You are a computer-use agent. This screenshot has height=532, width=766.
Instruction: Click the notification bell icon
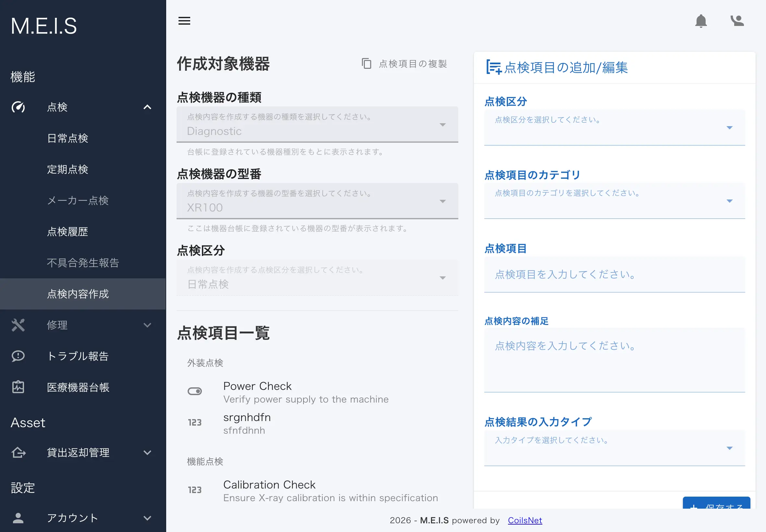click(701, 21)
